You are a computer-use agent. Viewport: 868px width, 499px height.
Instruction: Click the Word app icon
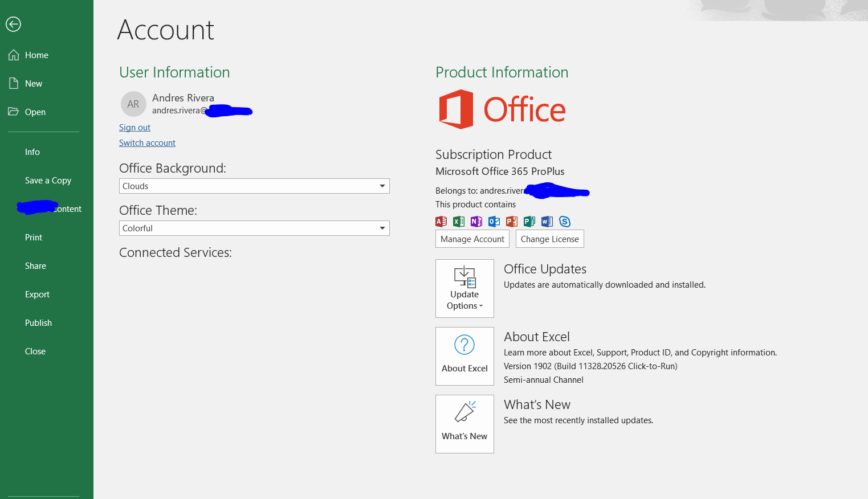click(547, 222)
